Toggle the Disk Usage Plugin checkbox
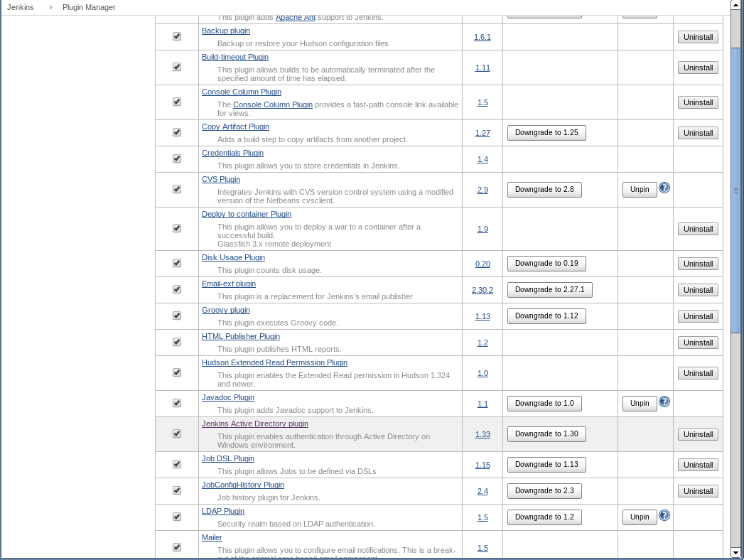The width and height of the screenshot is (744, 560). (177, 264)
